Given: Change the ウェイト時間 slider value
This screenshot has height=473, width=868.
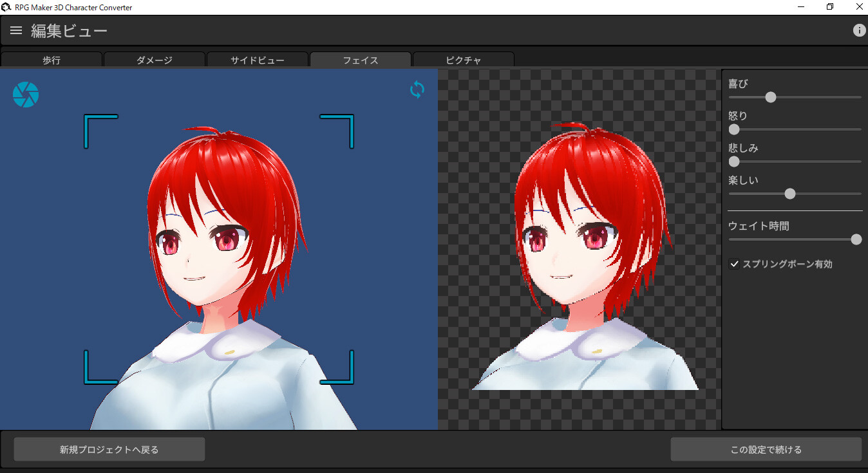Looking at the screenshot, I should [x=856, y=239].
